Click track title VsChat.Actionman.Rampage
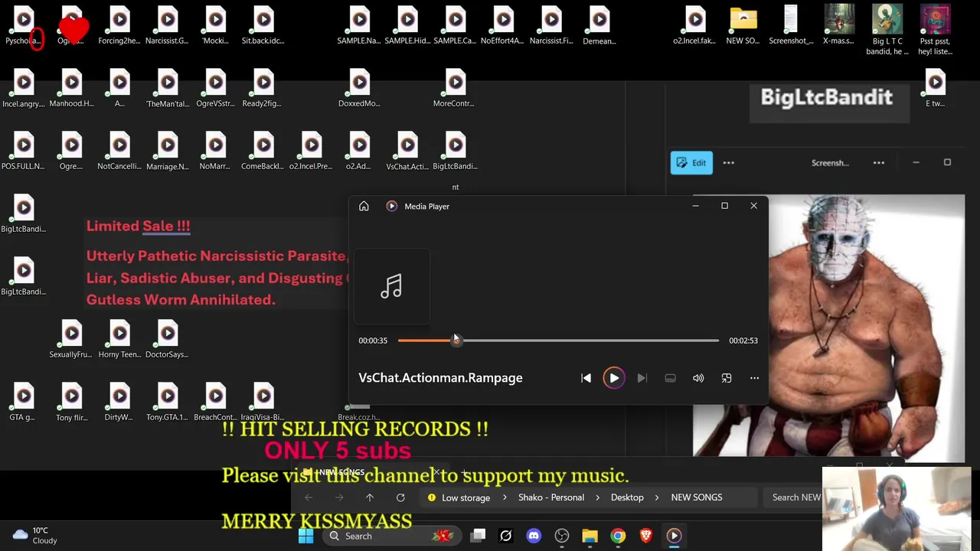Image resolution: width=980 pixels, height=551 pixels. pos(440,378)
